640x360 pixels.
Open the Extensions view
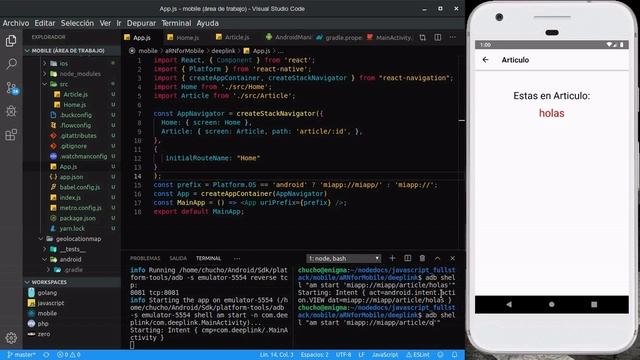(x=11, y=135)
